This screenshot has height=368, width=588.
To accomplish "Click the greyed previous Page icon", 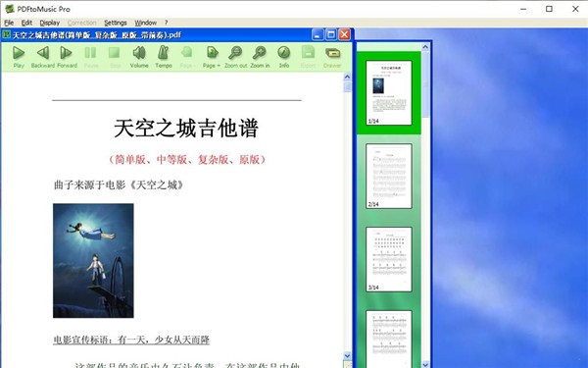I will (x=186, y=57).
